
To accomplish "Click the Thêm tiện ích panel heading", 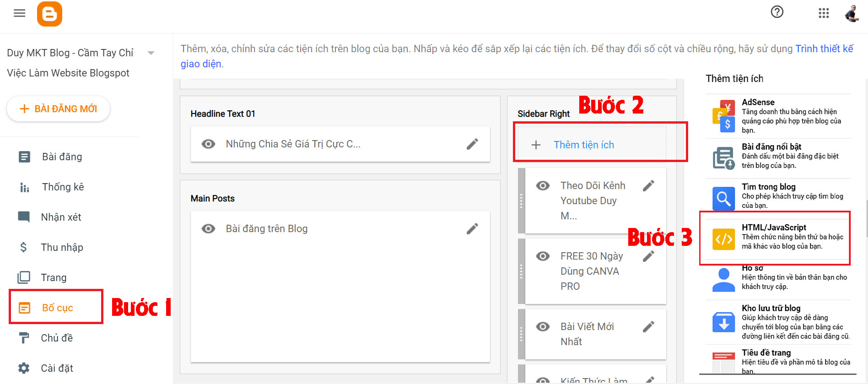I will pyautogui.click(x=734, y=79).
